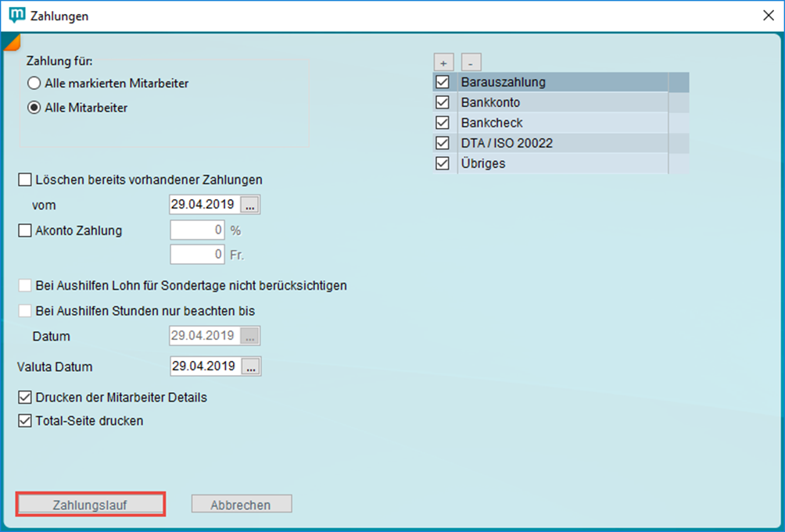785x532 pixels.
Task: Click the Abbrechen button
Action: coord(241,505)
